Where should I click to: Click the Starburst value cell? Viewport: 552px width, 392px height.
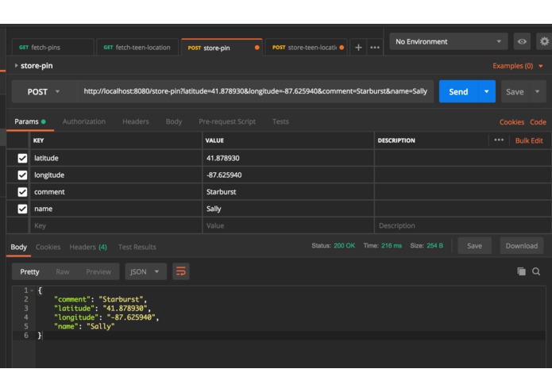pos(288,192)
